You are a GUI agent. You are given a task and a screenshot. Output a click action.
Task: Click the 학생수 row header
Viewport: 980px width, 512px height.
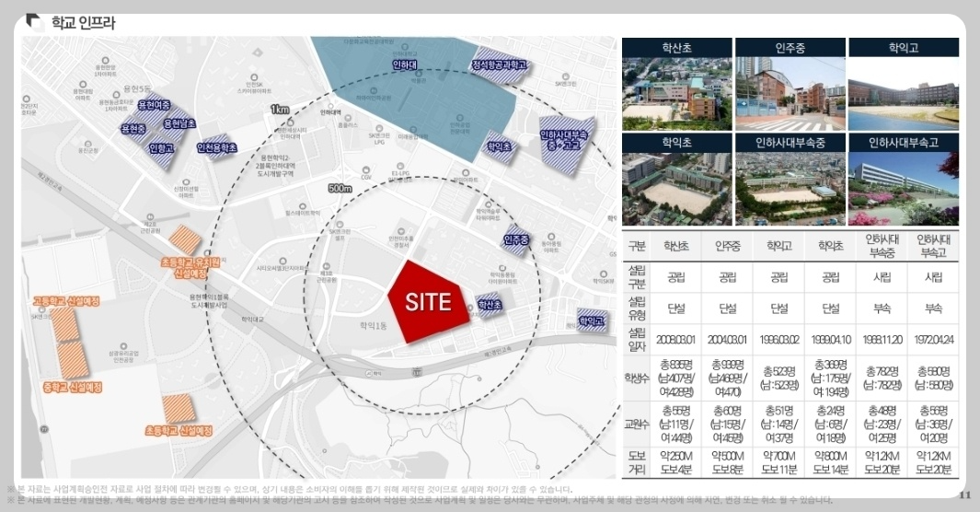coord(637,378)
